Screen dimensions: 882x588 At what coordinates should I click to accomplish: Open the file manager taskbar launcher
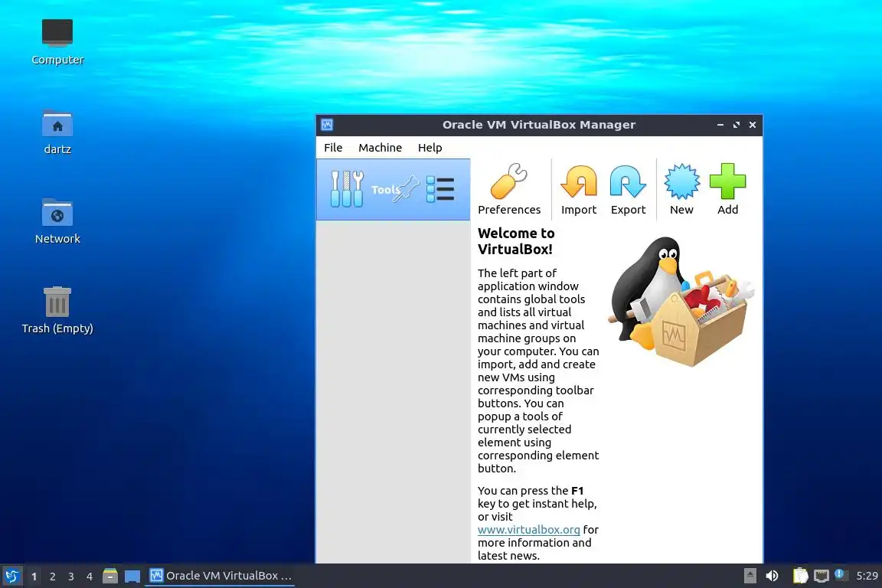click(x=110, y=576)
